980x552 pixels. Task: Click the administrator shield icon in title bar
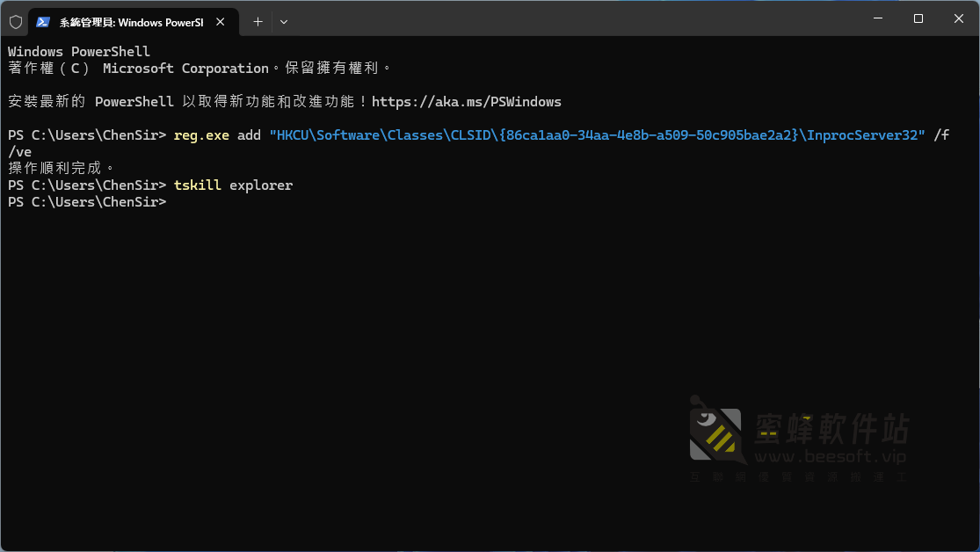pos(16,22)
